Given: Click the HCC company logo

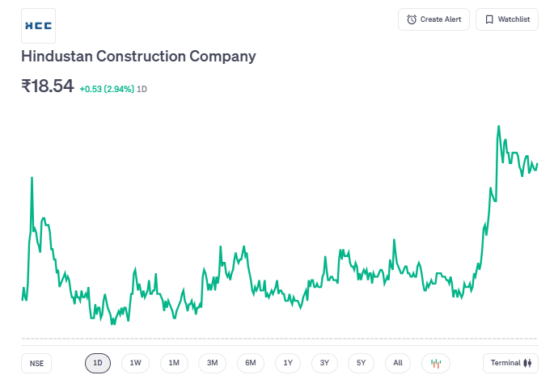Looking at the screenshot, I should click(x=38, y=26).
